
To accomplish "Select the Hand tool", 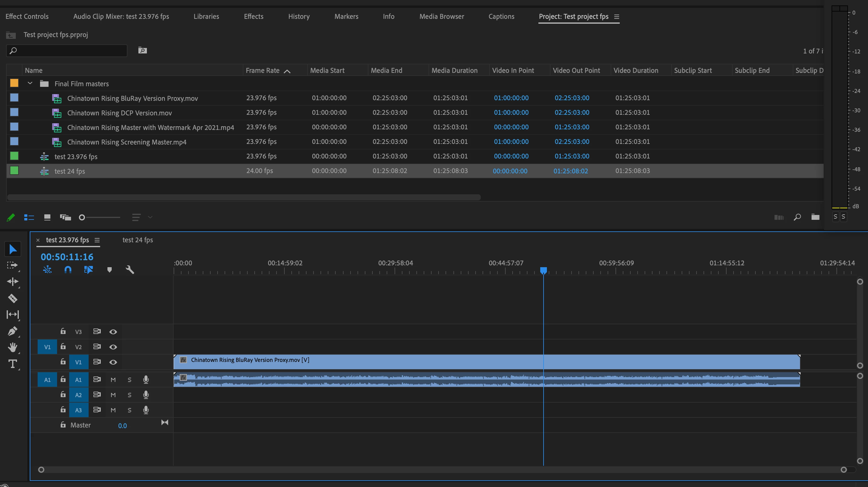I will (12, 347).
